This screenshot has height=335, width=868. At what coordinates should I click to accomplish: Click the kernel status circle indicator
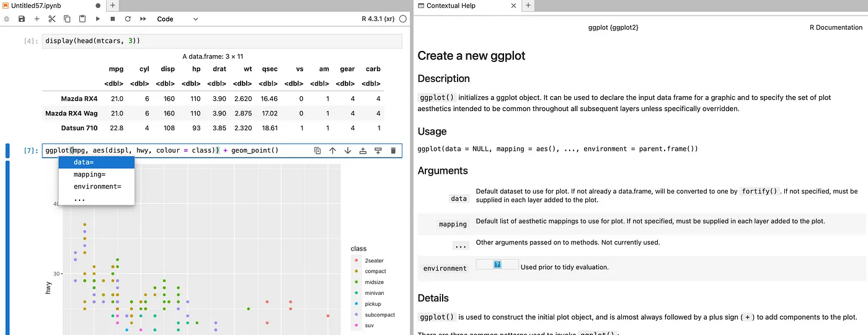(x=403, y=19)
